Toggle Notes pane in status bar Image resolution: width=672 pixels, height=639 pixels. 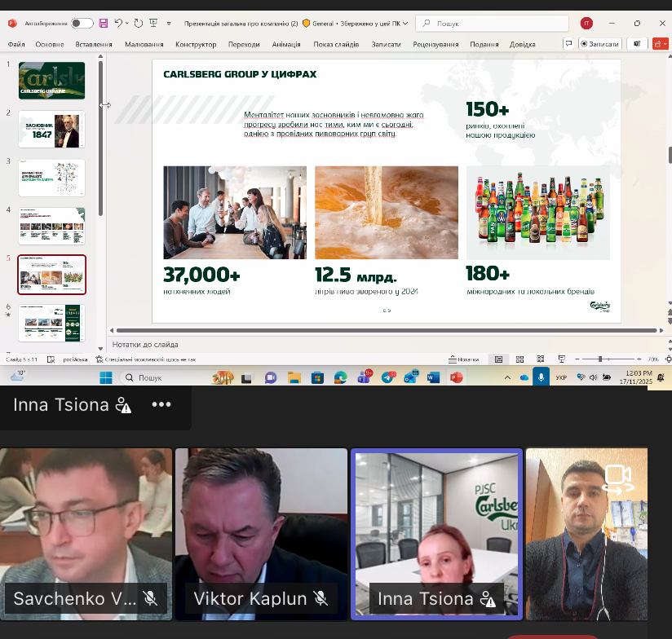coord(464,359)
